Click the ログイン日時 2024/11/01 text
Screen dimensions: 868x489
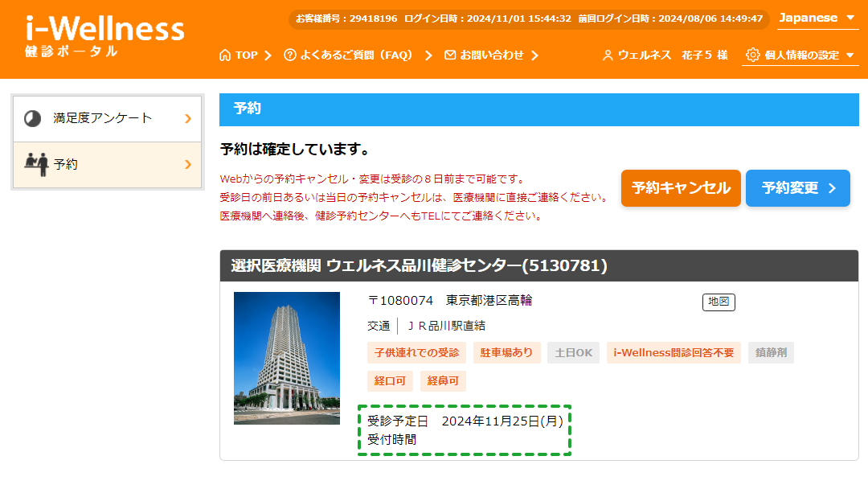[x=488, y=18]
